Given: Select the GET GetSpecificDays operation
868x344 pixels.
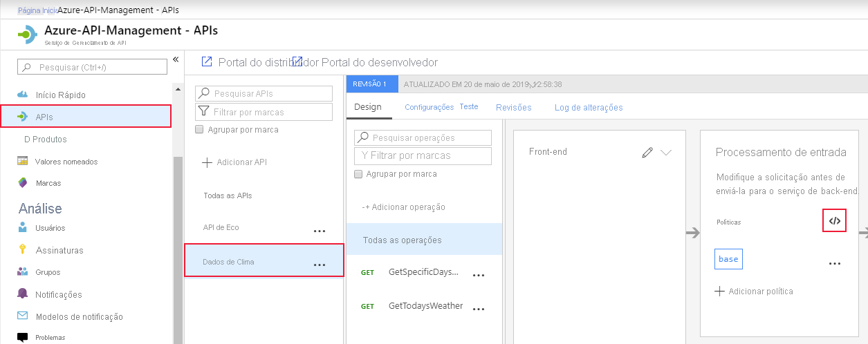Looking at the screenshot, I should [x=424, y=272].
